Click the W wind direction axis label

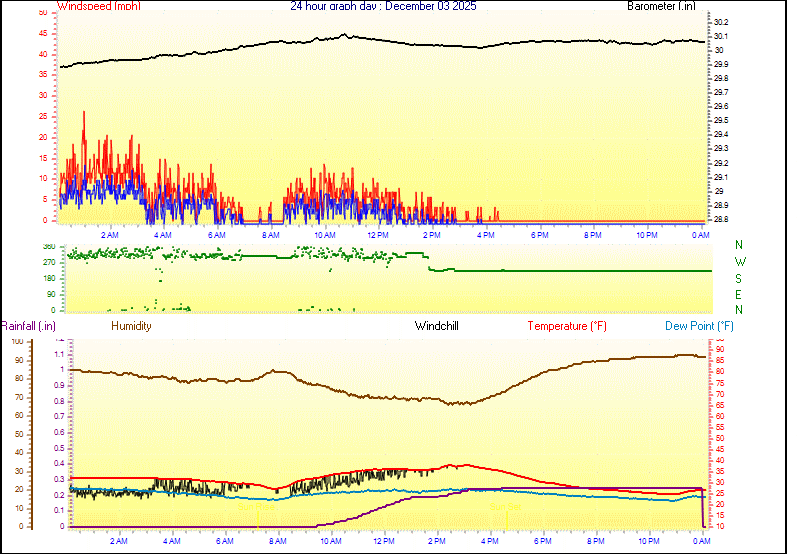(x=739, y=262)
